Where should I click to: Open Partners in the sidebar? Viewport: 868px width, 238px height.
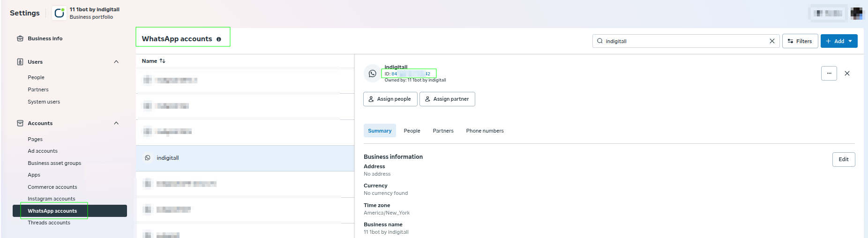click(x=38, y=89)
